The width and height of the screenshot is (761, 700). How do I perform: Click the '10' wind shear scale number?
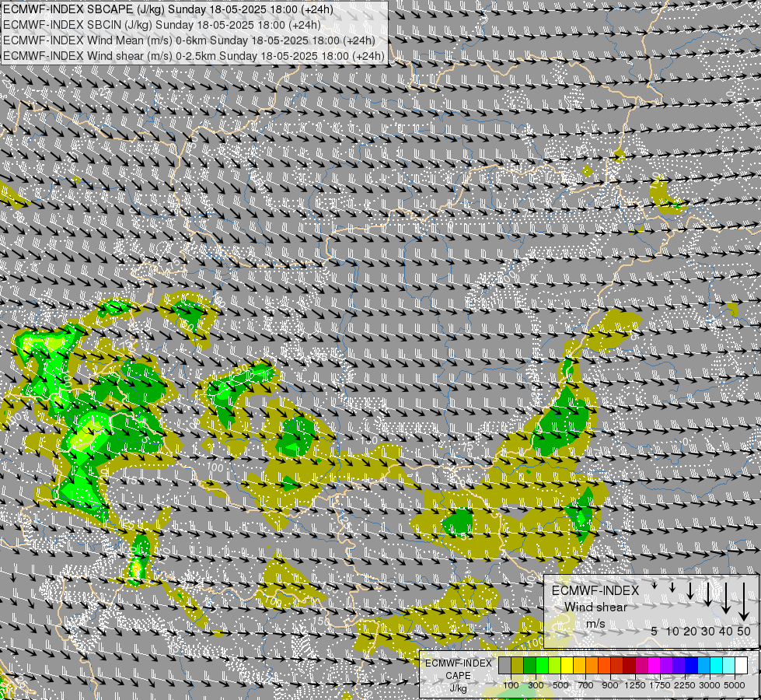point(672,631)
